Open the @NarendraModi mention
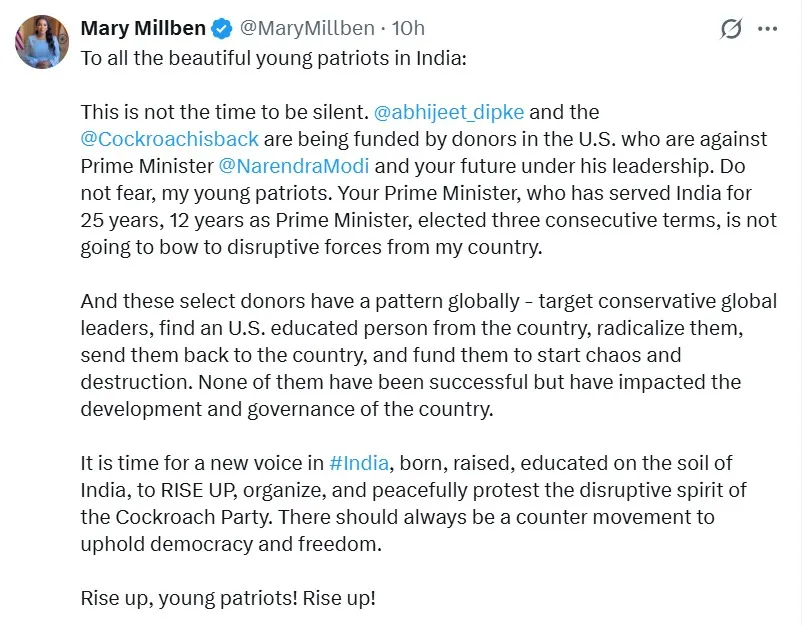Viewport: 802px width, 625px height. pyautogui.click(x=294, y=166)
